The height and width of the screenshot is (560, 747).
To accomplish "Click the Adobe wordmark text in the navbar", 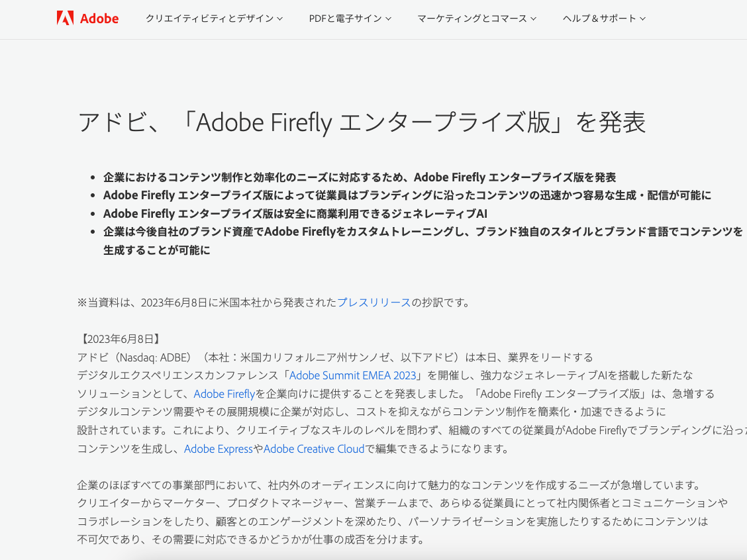I will coord(98,19).
